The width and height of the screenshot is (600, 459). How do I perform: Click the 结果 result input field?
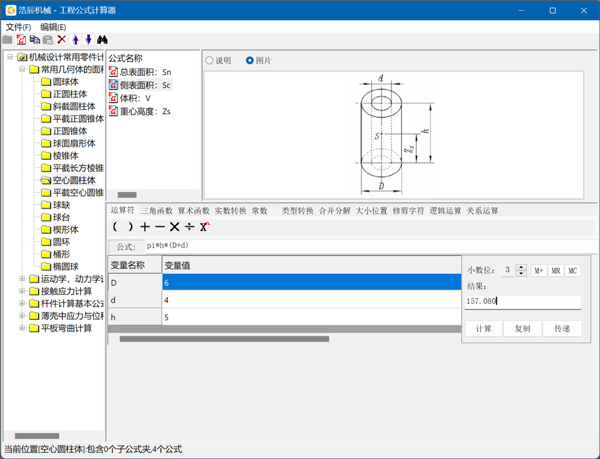(x=523, y=301)
